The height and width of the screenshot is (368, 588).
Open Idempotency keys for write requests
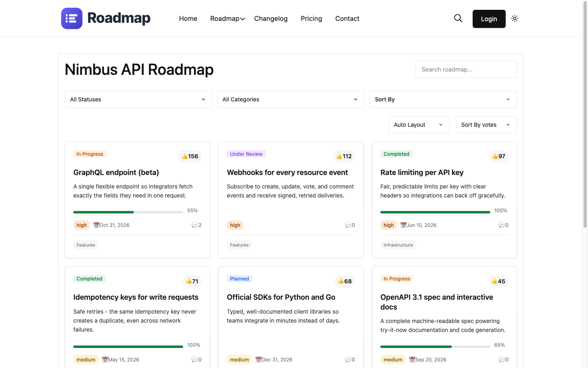coord(136,297)
